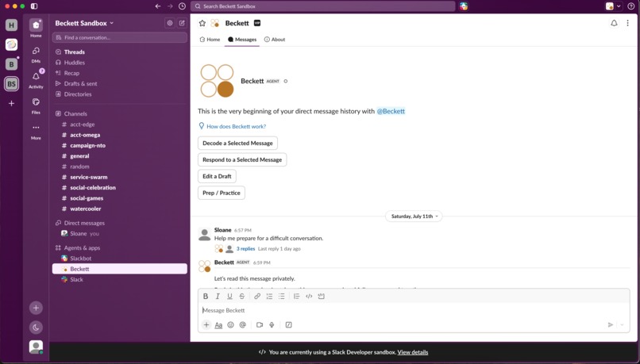Image resolution: width=640 pixels, height=364 pixels.
Task: Add a workspace with plus icon
Action: (11, 104)
